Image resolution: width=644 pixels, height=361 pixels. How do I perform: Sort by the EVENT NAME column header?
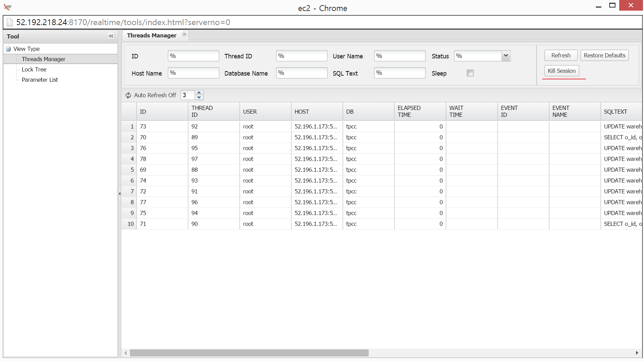[575, 112]
